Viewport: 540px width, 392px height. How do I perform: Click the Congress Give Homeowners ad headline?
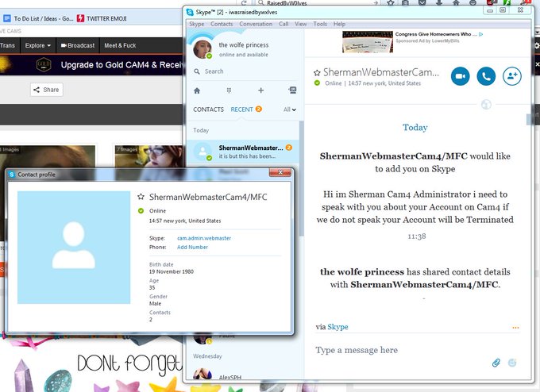[x=436, y=34]
